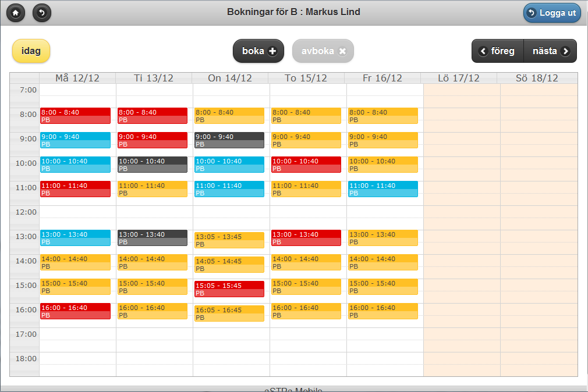The image size is (588, 392).
Task: Open Monday 16:00 - 16:40 red slot
Action: click(x=75, y=311)
